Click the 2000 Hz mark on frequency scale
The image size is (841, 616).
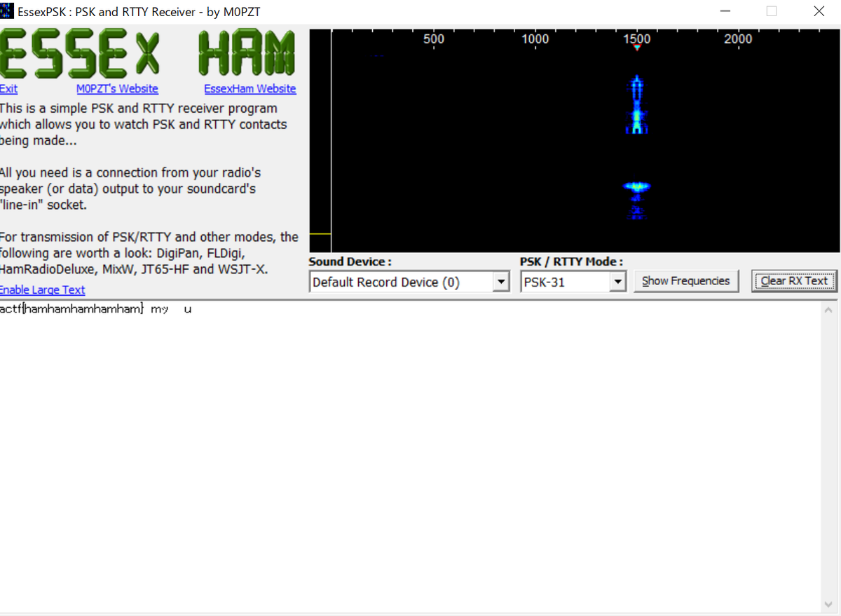pos(738,39)
